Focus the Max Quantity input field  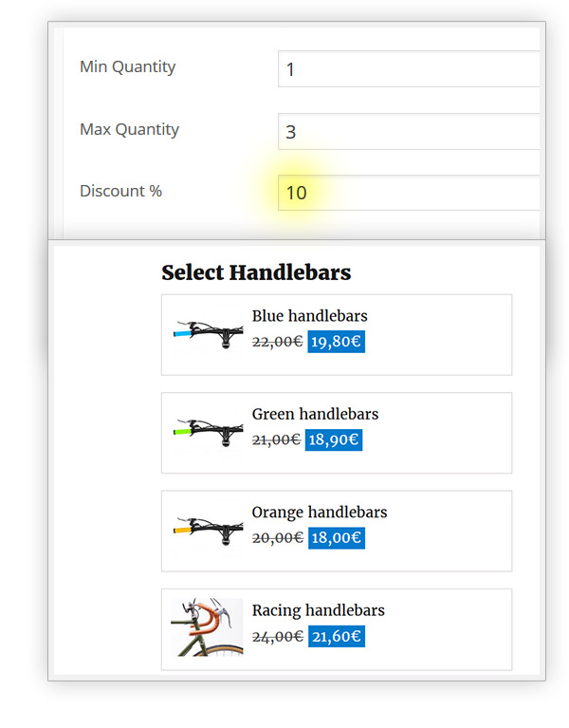click(x=408, y=132)
